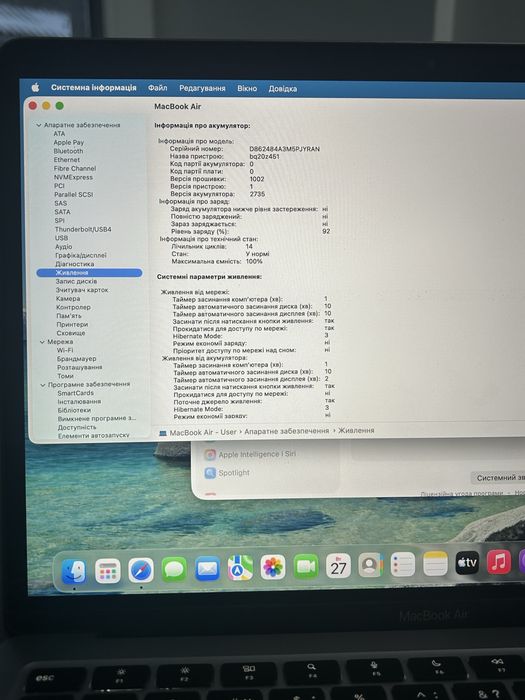Select NVMExpress in the sidebar
Viewport: 525px width, 700px height.
(74, 177)
